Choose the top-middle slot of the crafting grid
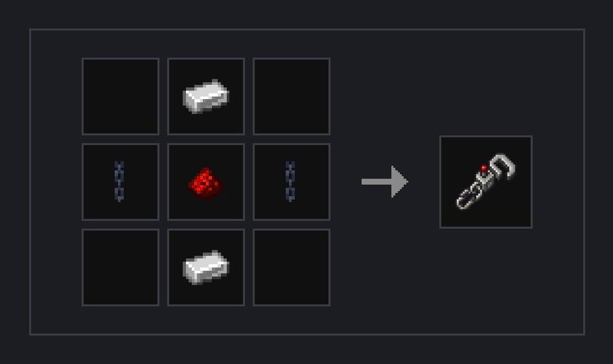 click(x=206, y=97)
